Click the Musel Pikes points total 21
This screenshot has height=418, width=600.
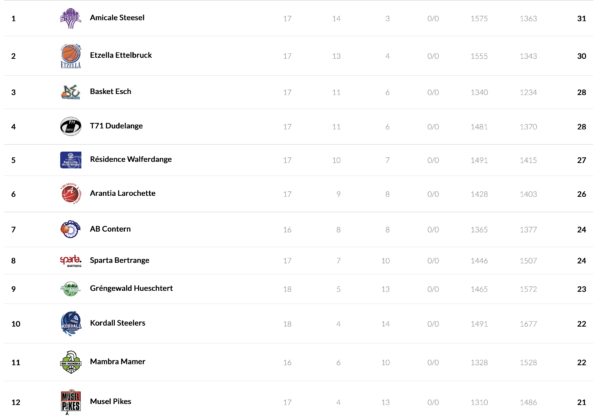(581, 402)
